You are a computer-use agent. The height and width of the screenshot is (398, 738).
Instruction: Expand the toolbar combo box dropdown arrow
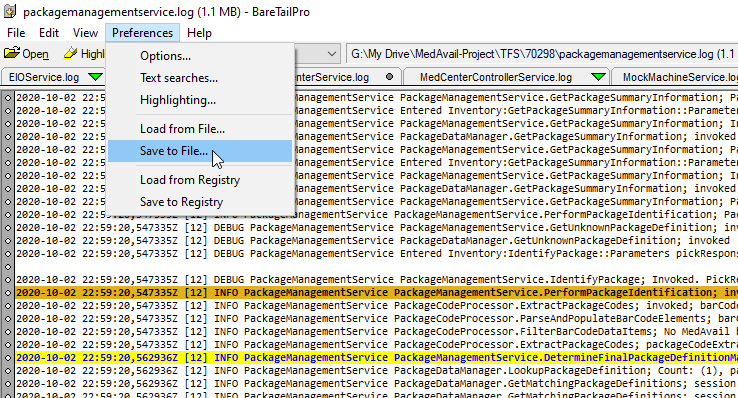click(x=332, y=54)
